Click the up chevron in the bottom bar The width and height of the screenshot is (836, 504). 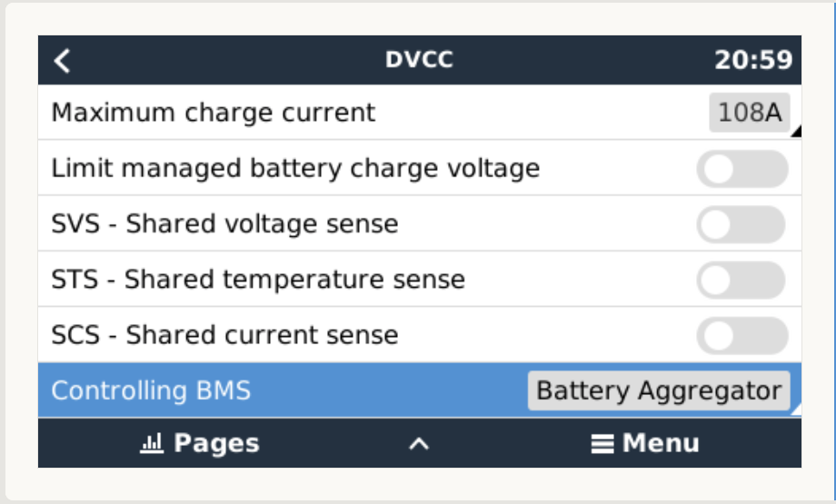[418, 443]
